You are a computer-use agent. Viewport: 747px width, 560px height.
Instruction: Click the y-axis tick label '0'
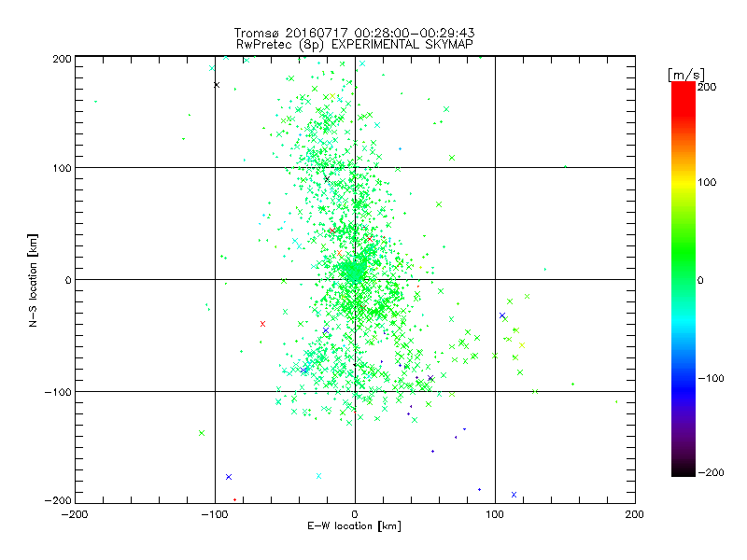point(68,280)
